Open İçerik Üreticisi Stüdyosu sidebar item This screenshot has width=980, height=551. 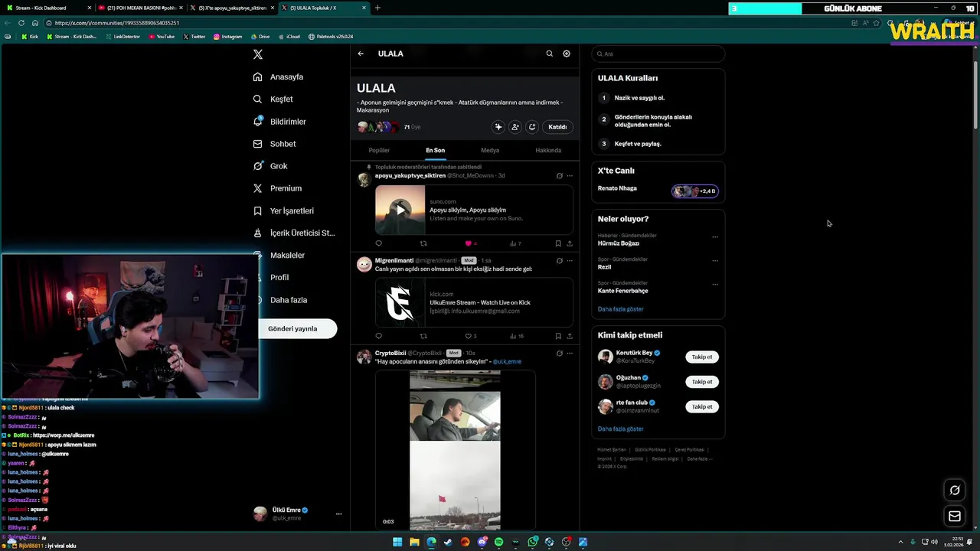[294, 233]
